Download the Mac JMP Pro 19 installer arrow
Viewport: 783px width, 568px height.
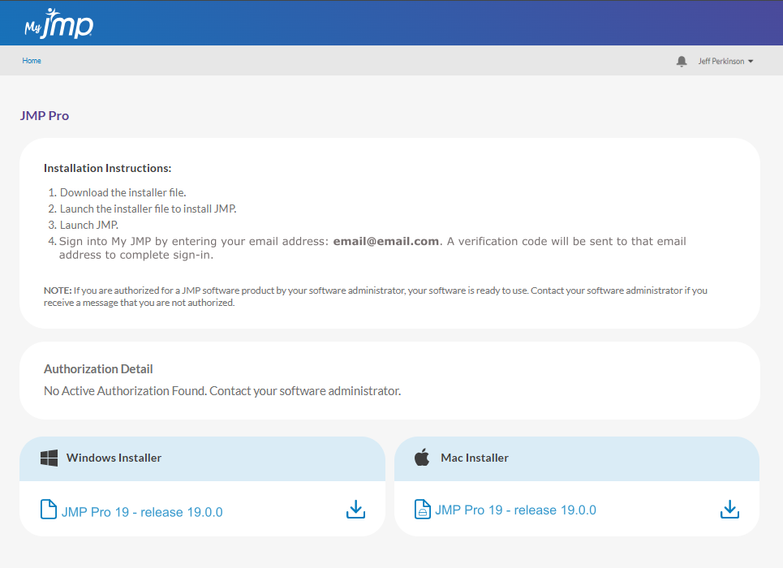[x=730, y=510]
